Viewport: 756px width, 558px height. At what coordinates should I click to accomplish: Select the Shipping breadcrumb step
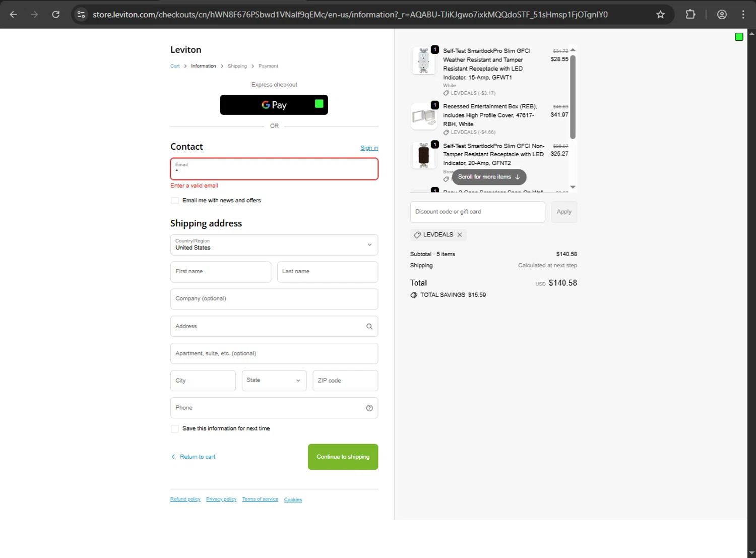pyautogui.click(x=237, y=66)
